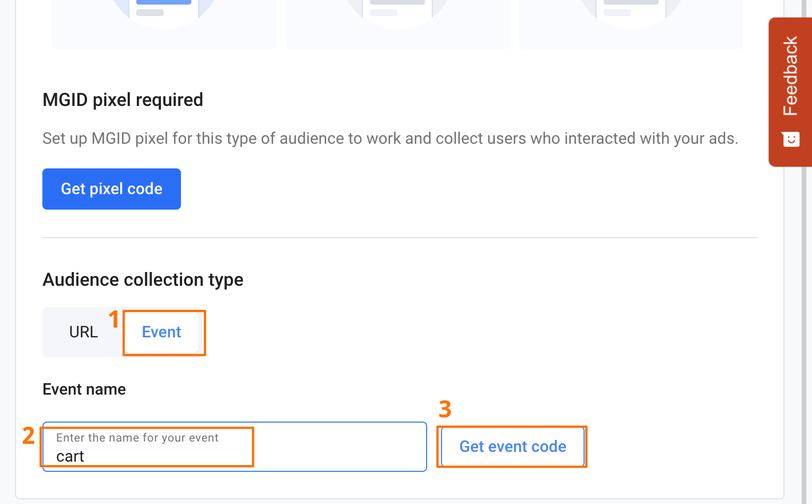Click the Set up MGID pixel description text
This screenshot has width=812, height=504.
pyautogui.click(x=390, y=139)
